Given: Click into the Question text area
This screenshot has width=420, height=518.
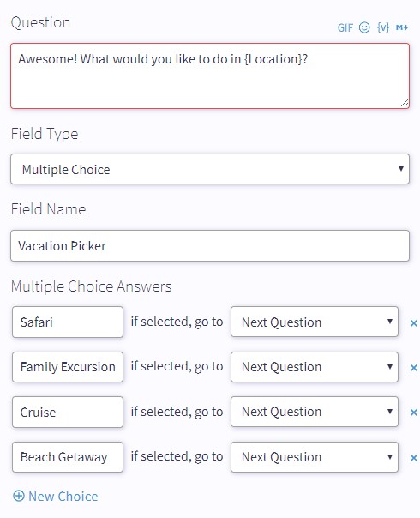Looking at the screenshot, I should (210, 76).
